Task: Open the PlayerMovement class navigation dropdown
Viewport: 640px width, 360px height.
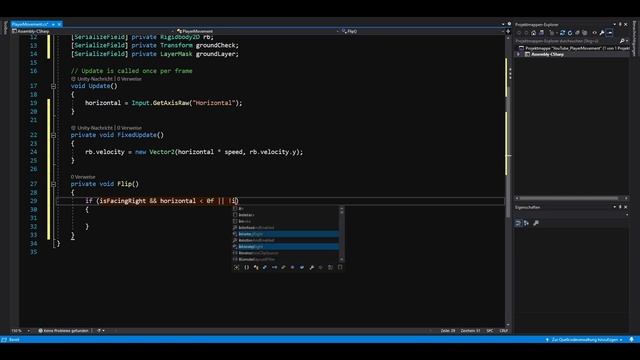Action: click(x=257, y=31)
